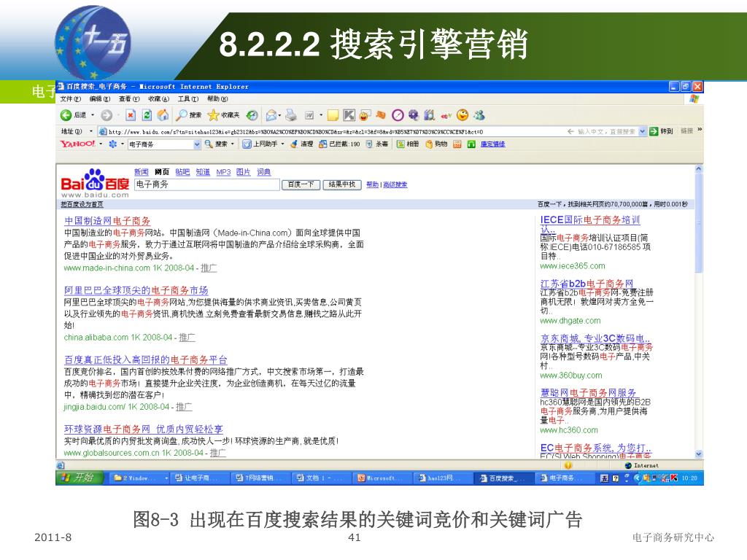The image size is (747, 560).
Task: Open the address bar history dropdown
Action: point(642,131)
